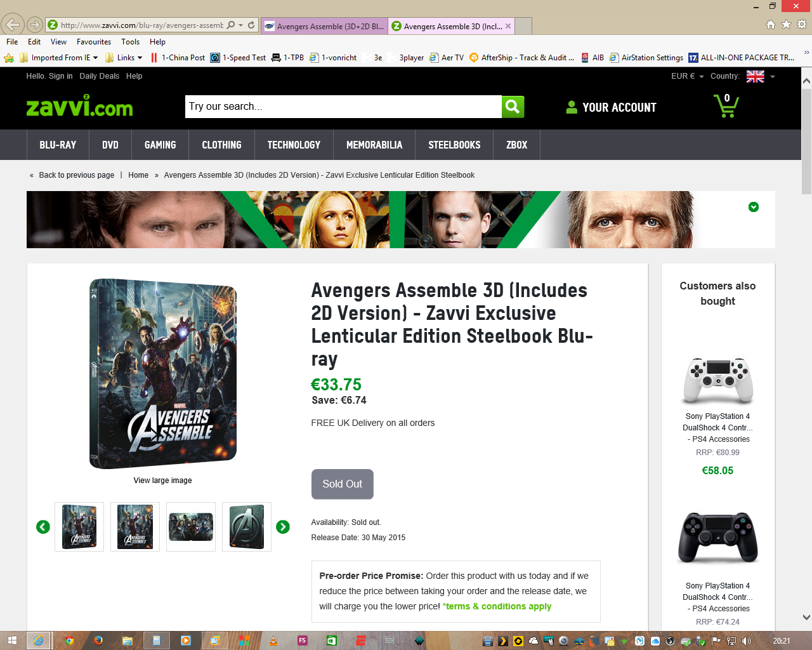This screenshot has width=812, height=650.
Task: Open the browser Tools gear icon
Action: pos(802,24)
